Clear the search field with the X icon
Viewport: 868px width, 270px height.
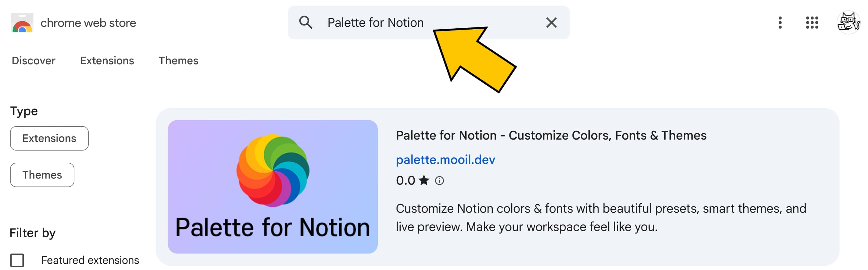click(x=551, y=23)
